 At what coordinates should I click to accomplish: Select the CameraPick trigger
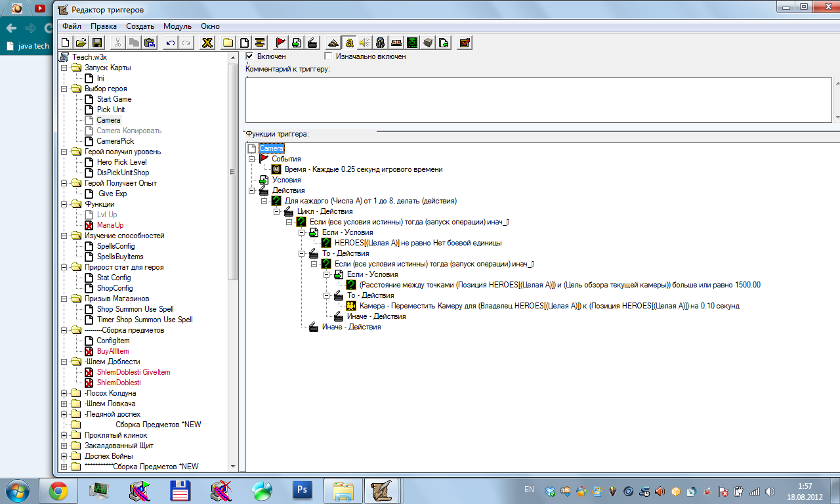115,141
